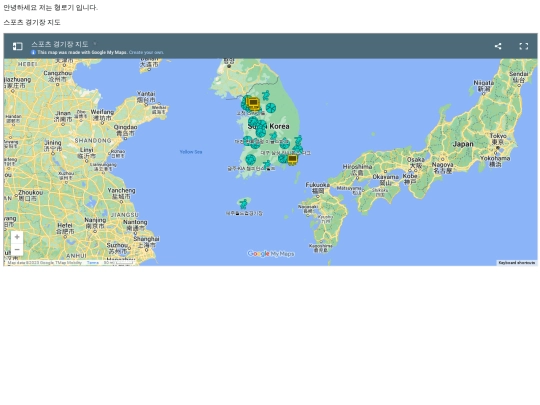The height and width of the screenshot is (405, 540).
Task: Click the Osaka city label
Action: point(416,162)
